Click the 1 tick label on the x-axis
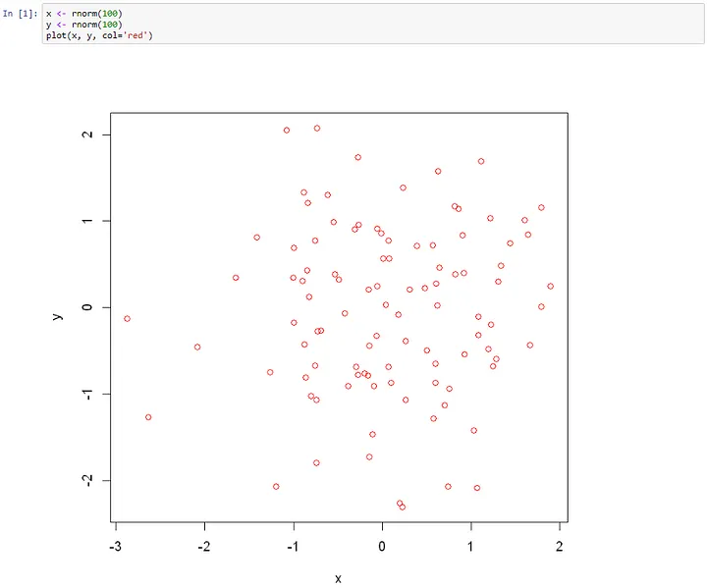This screenshot has height=588, width=707. click(x=470, y=546)
